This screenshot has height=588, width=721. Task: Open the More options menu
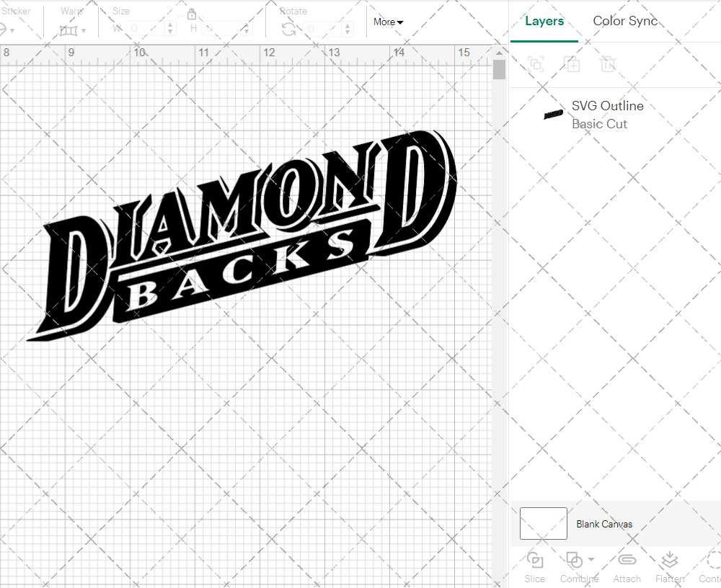click(388, 22)
